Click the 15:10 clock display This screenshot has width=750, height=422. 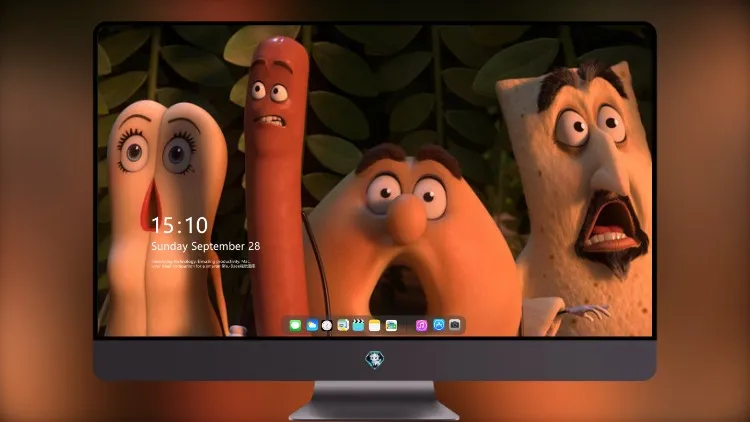click(179, 225)
